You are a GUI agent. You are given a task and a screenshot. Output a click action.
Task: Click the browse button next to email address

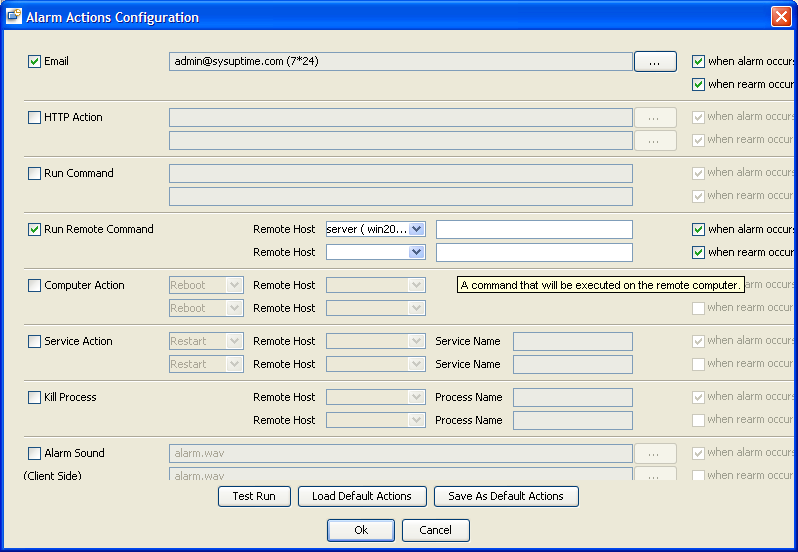pos(654,62)
